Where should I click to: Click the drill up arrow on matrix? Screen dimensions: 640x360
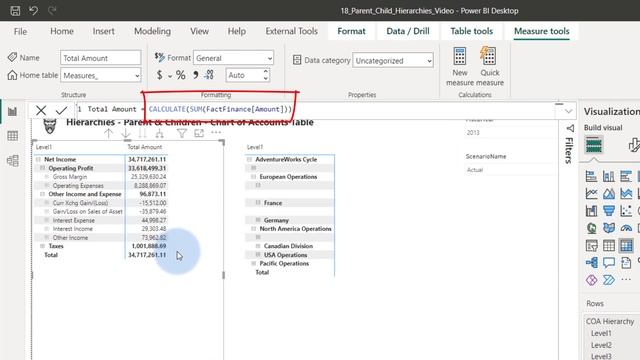tap(108, 133)
